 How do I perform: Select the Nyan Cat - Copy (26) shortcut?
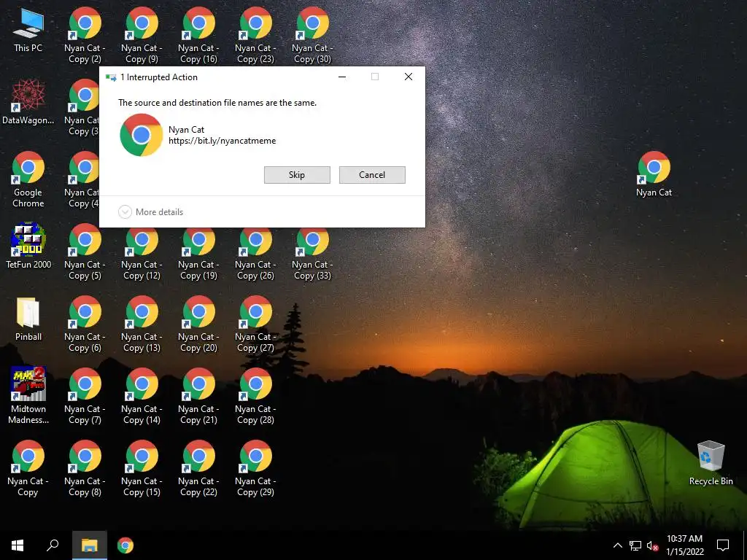coord(255,254)
